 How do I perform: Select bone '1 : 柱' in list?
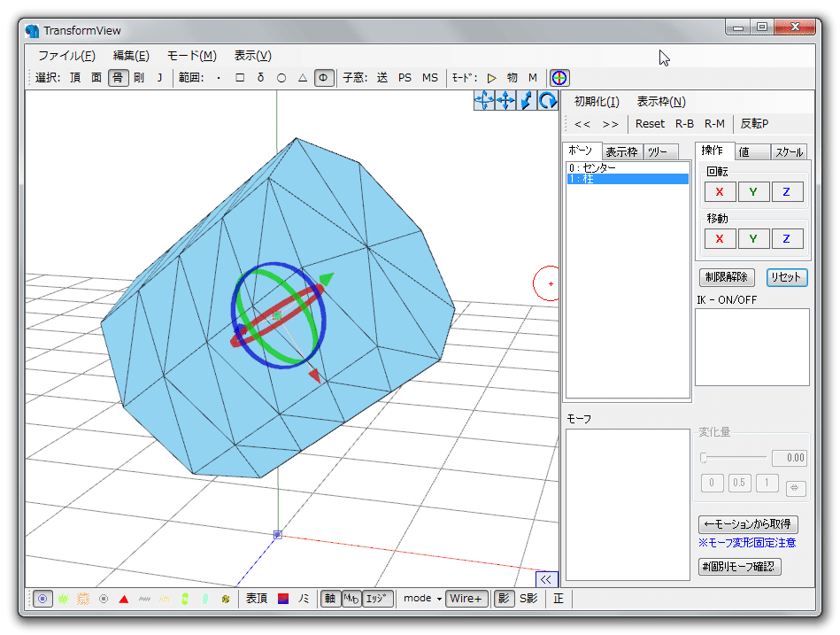pyautogui.click(x=628, y=179)
